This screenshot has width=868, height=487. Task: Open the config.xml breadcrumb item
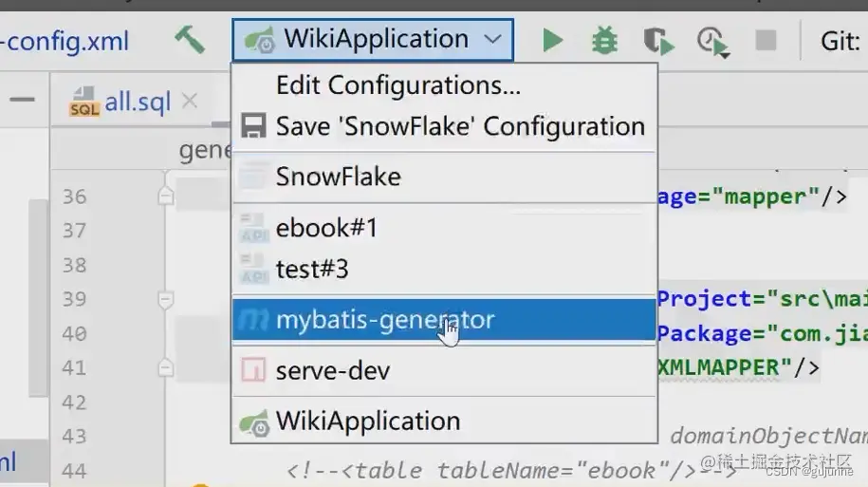[x=65, y=41]
